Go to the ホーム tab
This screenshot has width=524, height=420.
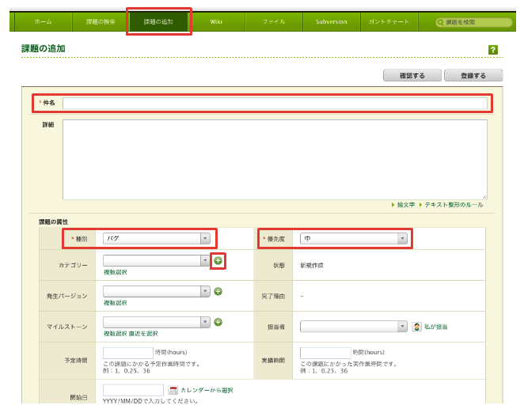pyautogui.click(x=43, y=21)
